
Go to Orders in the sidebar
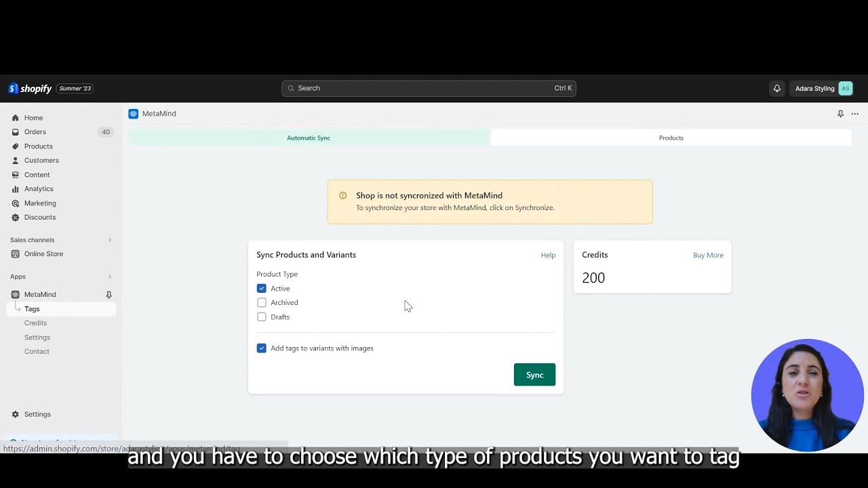pos(35,132)
